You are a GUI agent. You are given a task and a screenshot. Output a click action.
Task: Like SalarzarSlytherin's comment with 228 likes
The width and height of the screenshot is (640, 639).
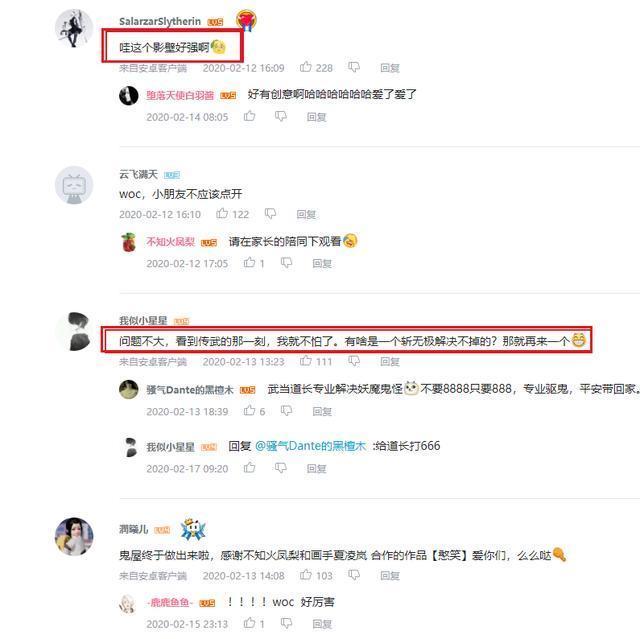306,67
